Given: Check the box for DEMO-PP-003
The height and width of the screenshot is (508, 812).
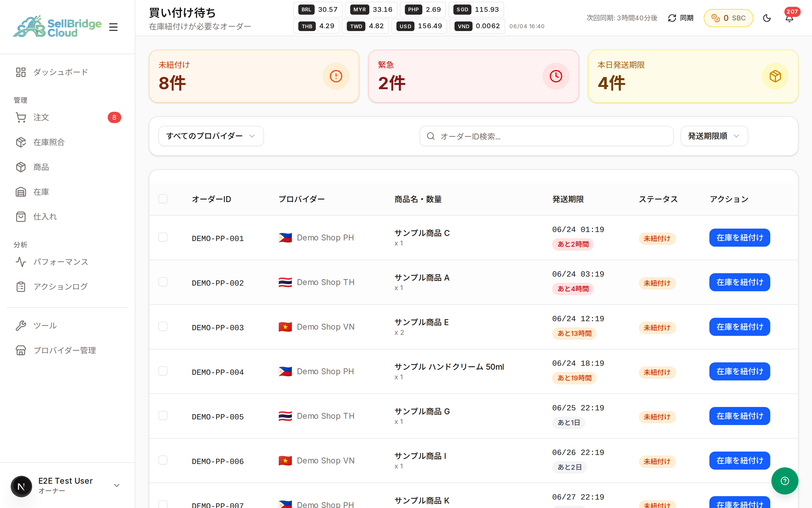Looking at the screenshot, I should click(163, 326).
